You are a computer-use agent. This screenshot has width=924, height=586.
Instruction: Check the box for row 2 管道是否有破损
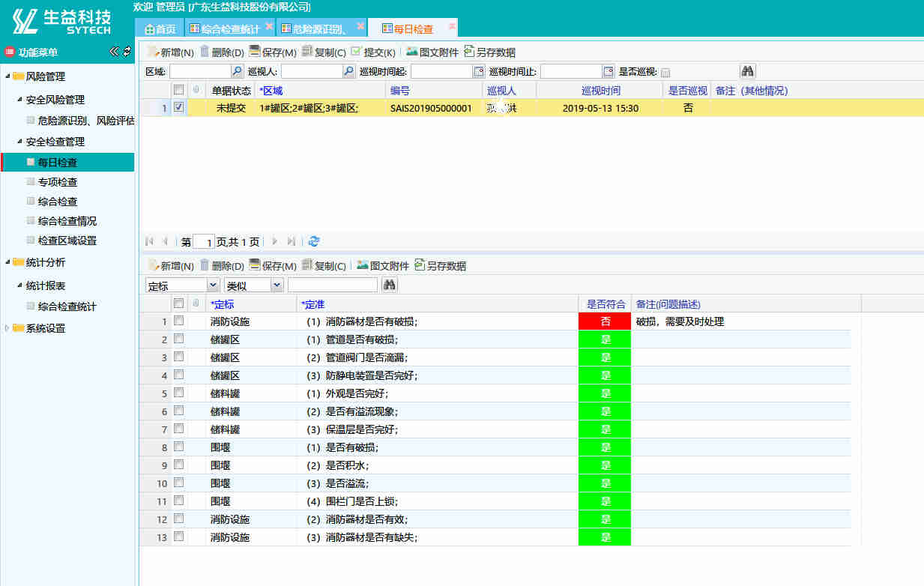178,339
